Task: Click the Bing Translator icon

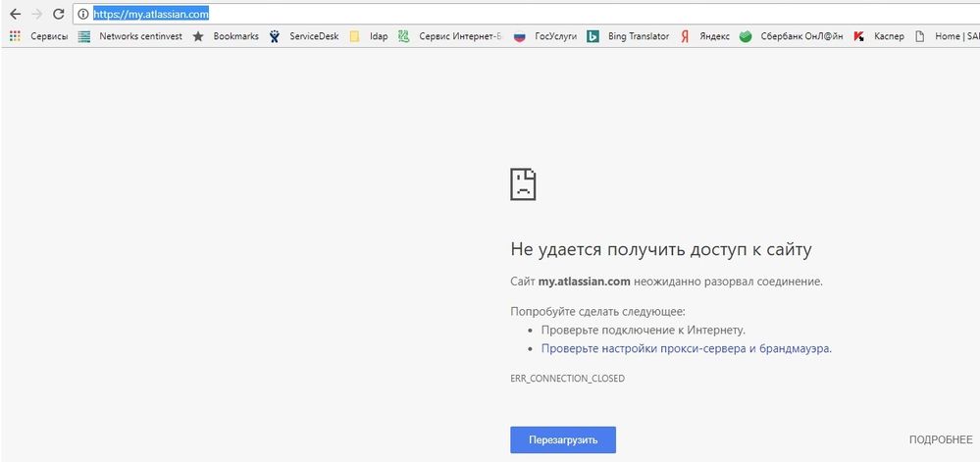Action: point(593,36)
